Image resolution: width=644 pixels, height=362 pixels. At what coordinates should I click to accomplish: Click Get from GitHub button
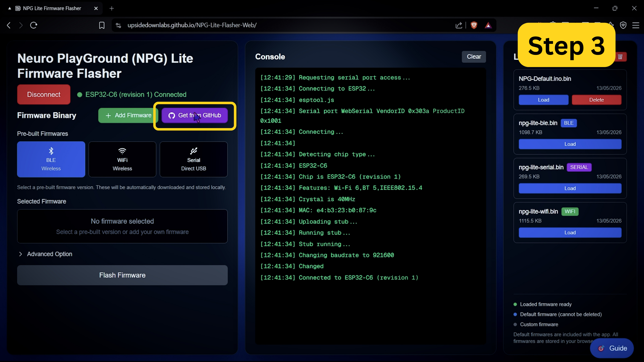(195, 115)
